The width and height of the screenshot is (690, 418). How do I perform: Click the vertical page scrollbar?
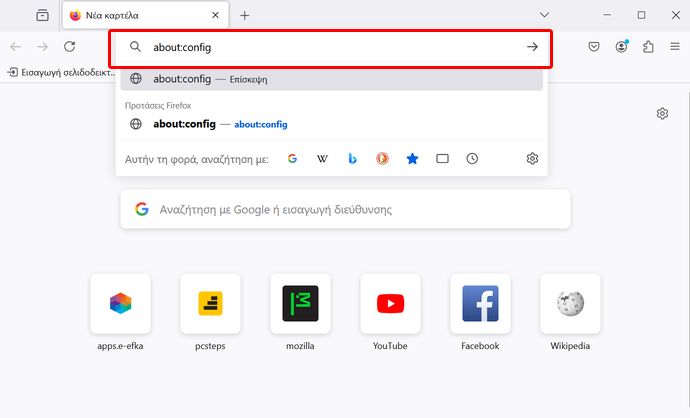click(688, 251)
